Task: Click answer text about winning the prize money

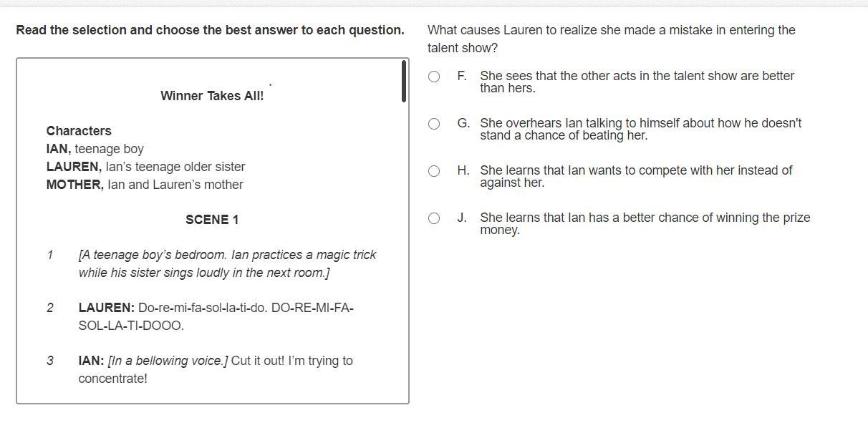Action: (x=645, y=223)
